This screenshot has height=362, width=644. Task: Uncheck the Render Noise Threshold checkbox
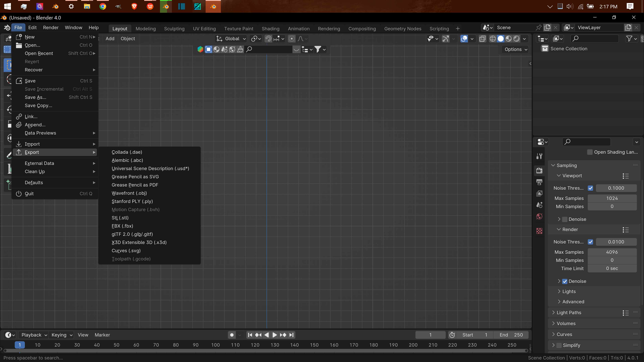(x=591, y=242)
